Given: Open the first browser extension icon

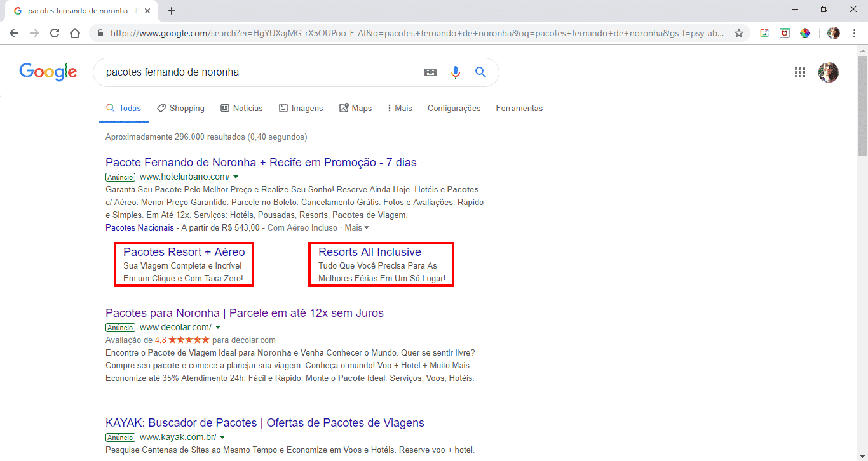Looking at the screenshot, I should click(764, 33).
